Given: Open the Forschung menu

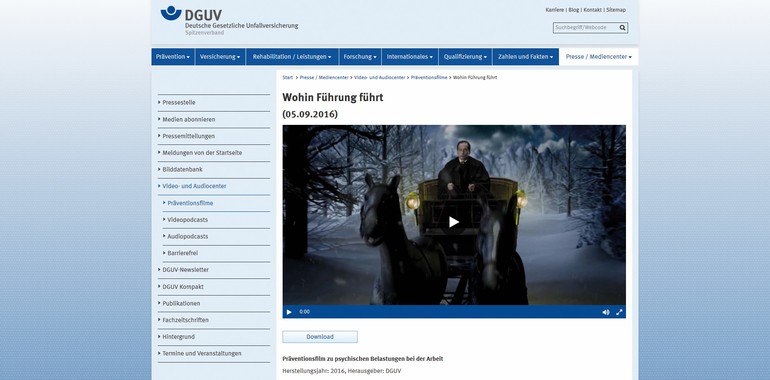Looking at the screenshot, I should pyautogui.click(x=360, y=57).
